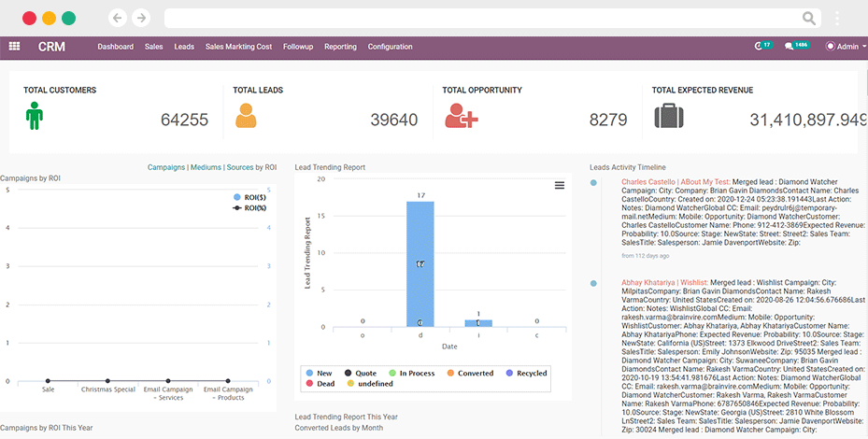
Task: Click the search magnifier icon in address bar
Action: [809, 19]
